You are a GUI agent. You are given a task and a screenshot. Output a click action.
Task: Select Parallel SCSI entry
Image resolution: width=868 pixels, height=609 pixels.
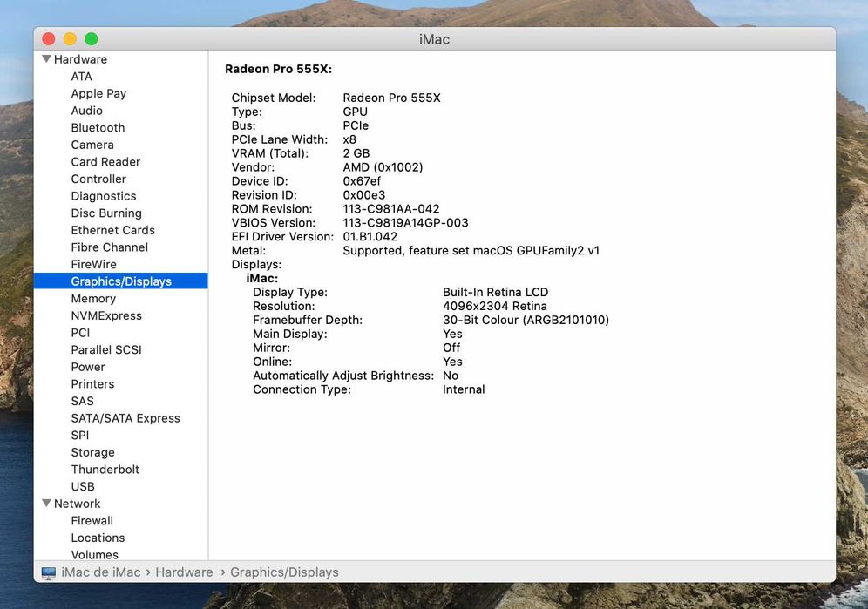pos(105,350)
